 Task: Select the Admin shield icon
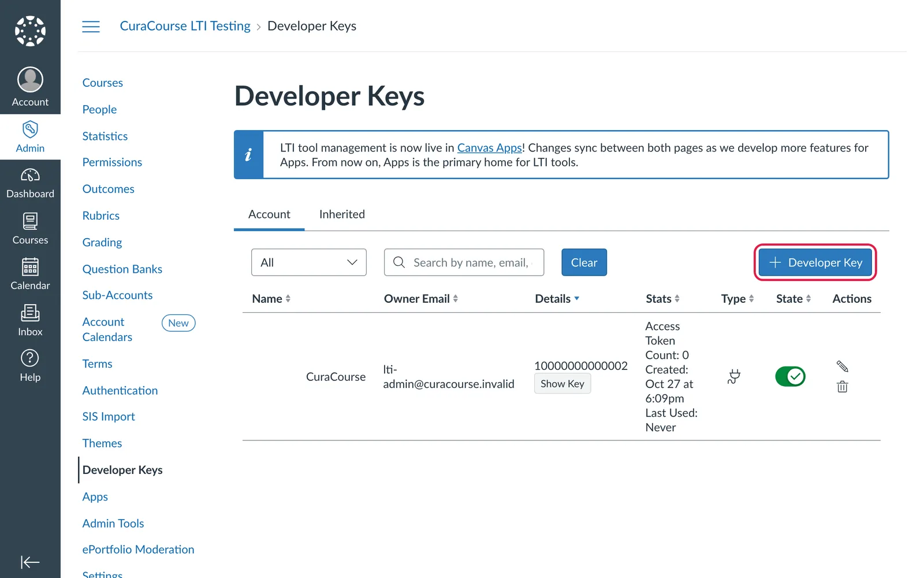point(30,129)
